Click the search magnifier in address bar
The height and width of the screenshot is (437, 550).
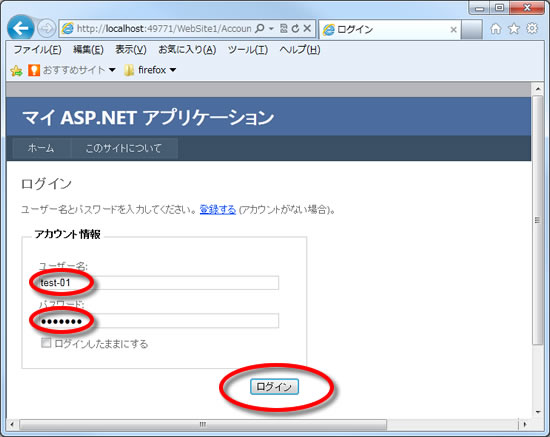[260, 28]
